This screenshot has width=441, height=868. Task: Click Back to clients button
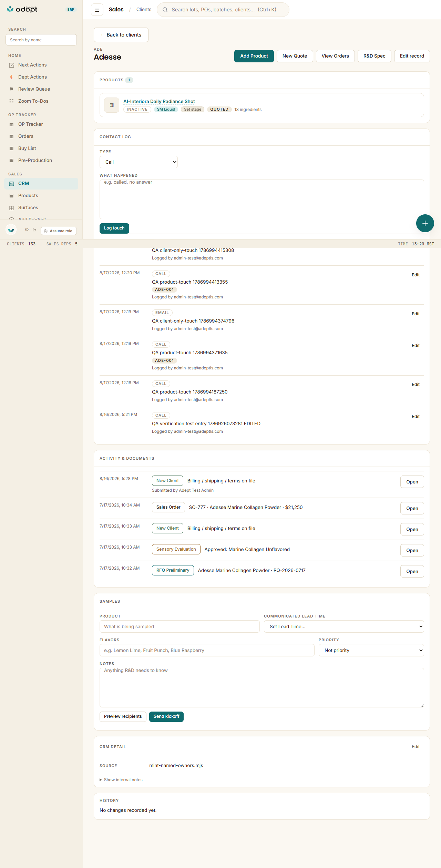121,35
